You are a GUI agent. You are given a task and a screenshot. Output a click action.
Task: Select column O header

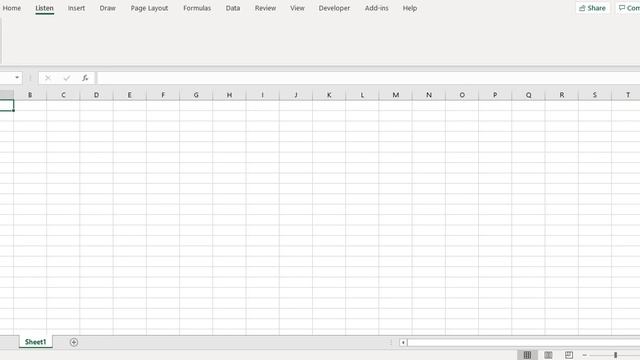point(462,95)
